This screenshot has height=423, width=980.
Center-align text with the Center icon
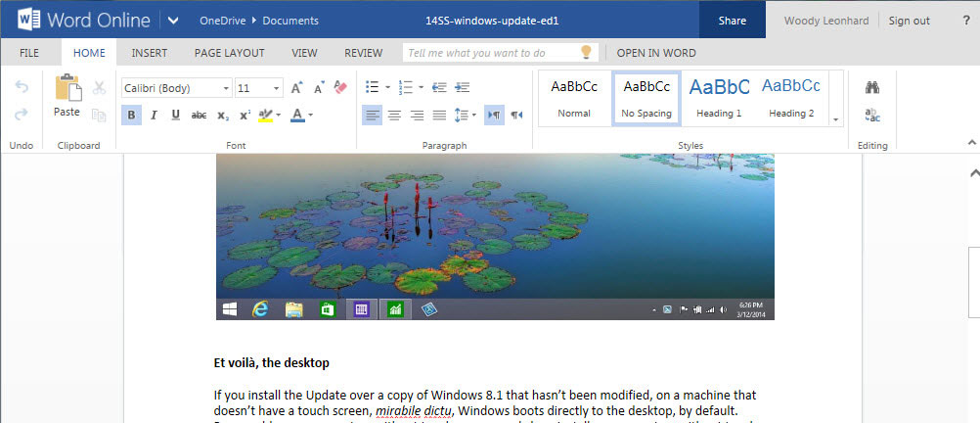394,115
